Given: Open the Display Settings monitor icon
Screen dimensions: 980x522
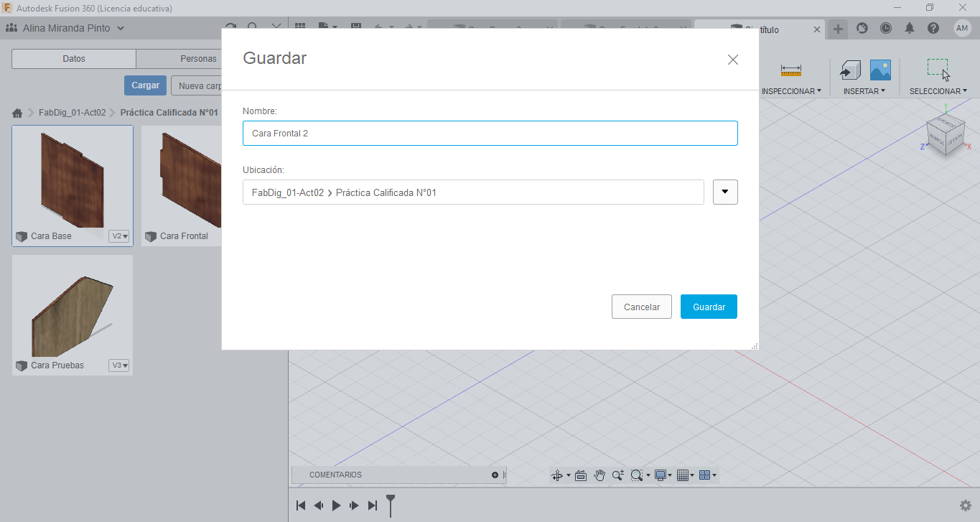Looking at the screenshot, I should (x=661, y=475).
